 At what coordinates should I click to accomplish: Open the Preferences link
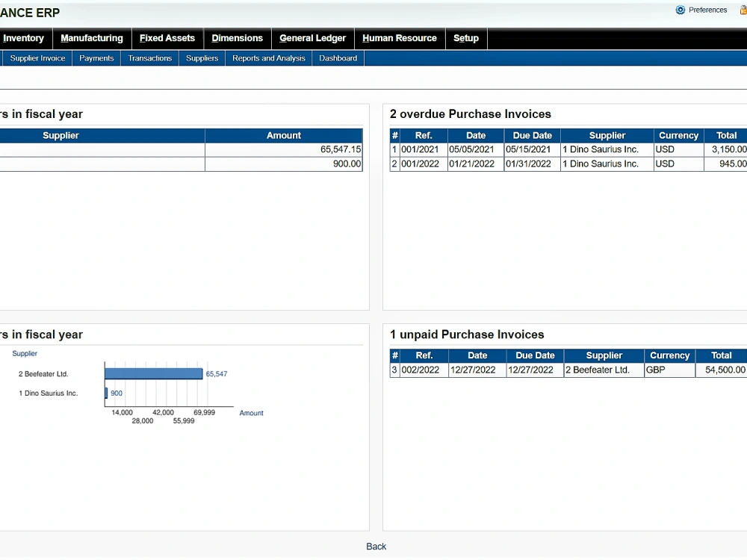pyautogui.click(x=707, y=10)
